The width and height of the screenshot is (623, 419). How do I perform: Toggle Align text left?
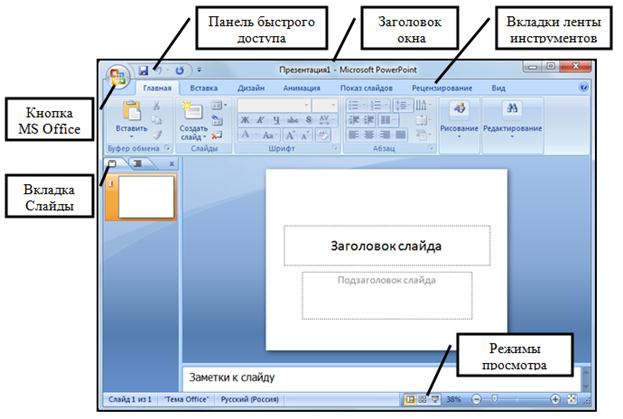tap(354, 135)
